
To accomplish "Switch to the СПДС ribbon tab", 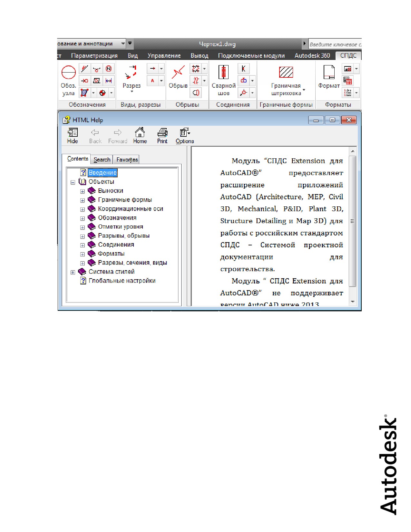I will 348,55.
